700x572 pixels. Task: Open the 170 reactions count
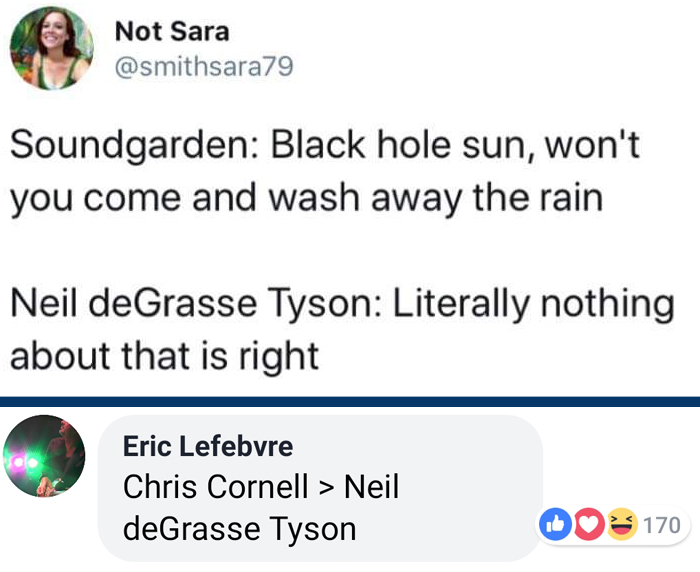point(662,524)
